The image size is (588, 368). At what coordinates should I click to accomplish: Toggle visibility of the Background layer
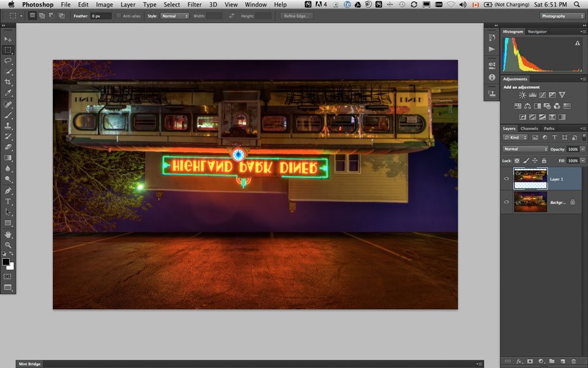coord(506,202)
